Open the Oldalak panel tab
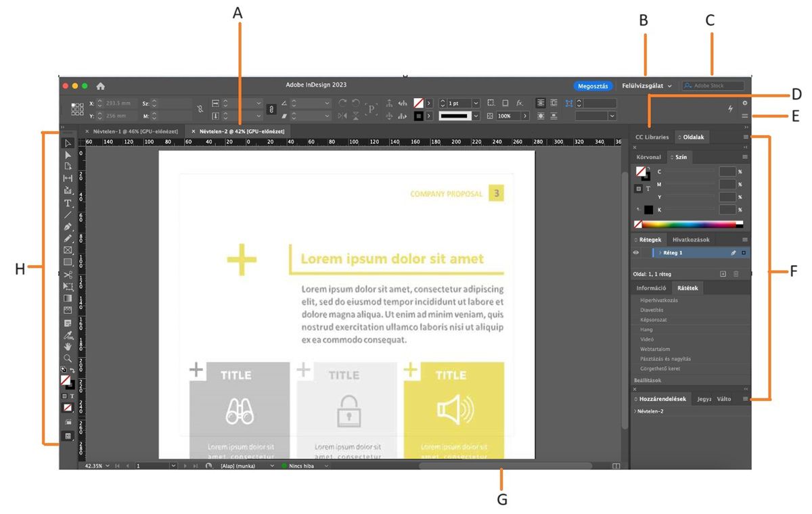 tap(692, 137)
